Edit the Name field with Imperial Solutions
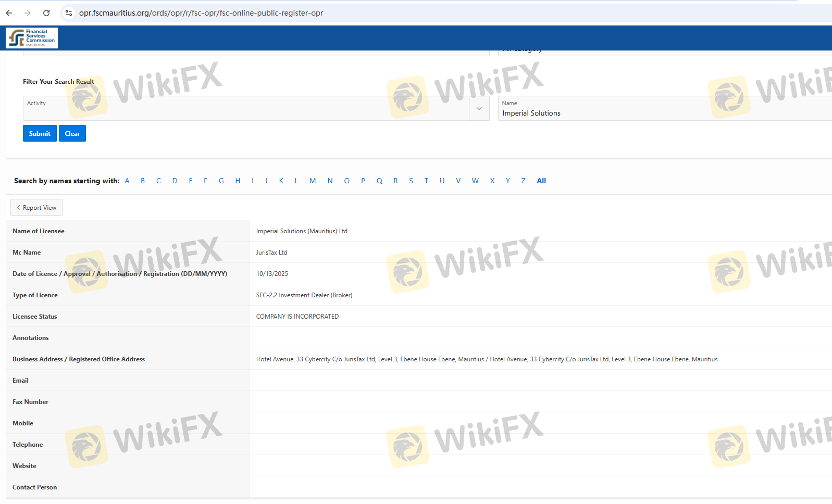The height and width of the screenshot is (504, 832). click(x=662, y=113)
